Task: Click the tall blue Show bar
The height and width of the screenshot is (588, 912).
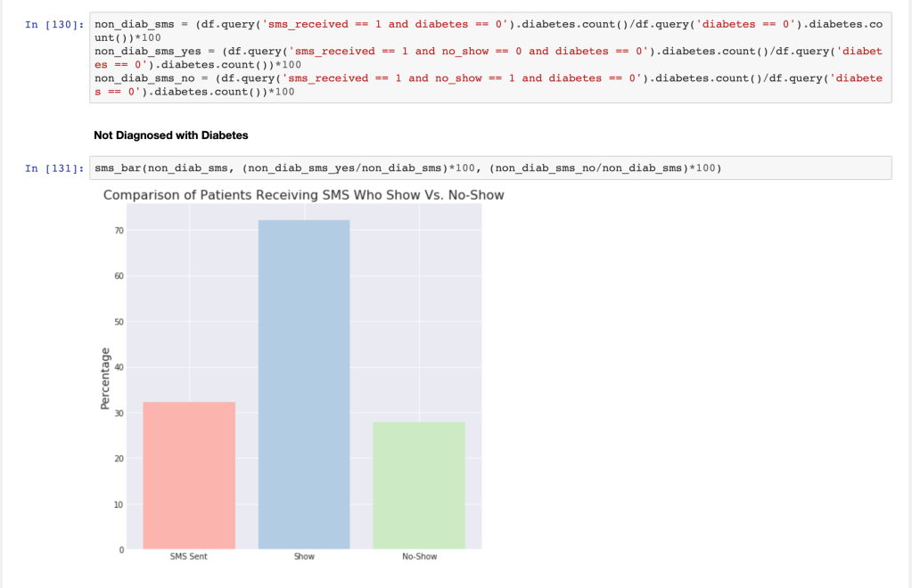Action: [x=304, y=384]
